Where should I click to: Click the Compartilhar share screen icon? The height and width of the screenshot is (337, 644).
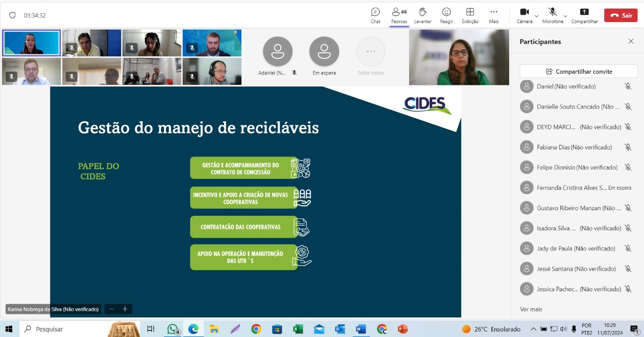coord(584,15)
